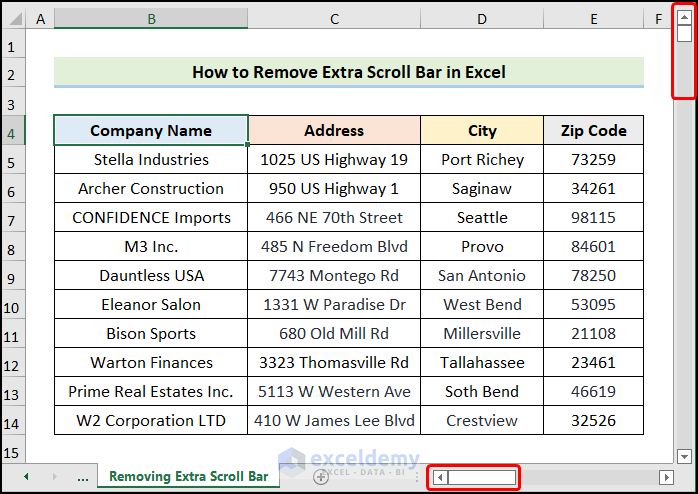
Task: Click the title 'How to Remove Extra Scroll Bar in Excel'
Action: click(x=349, y=72)
